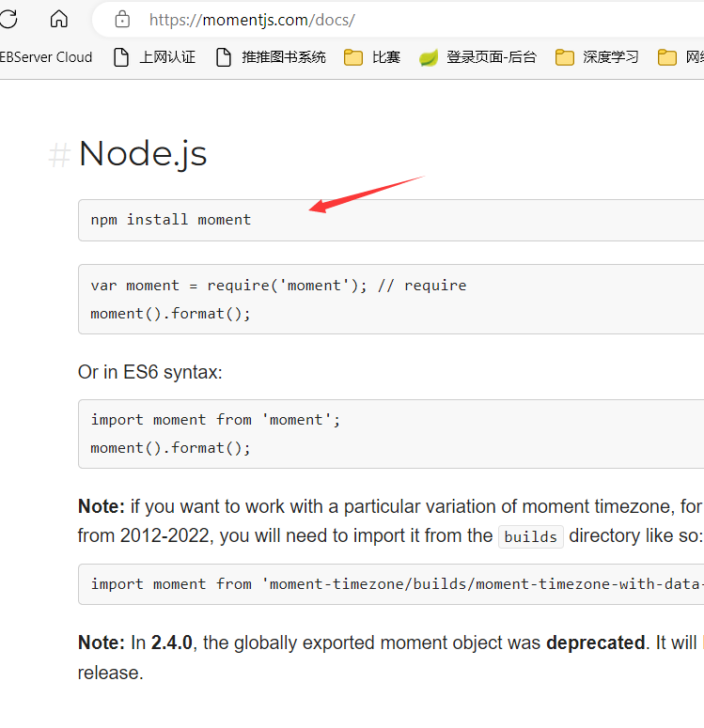
Task: Click the page icon beside 上网认证
Action: [121, 57]
